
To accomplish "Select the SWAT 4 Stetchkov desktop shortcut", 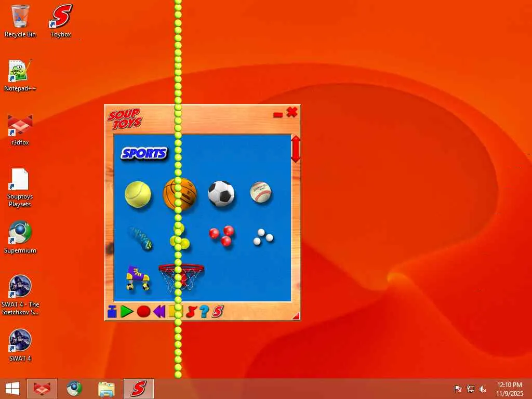I will point(20,295).
